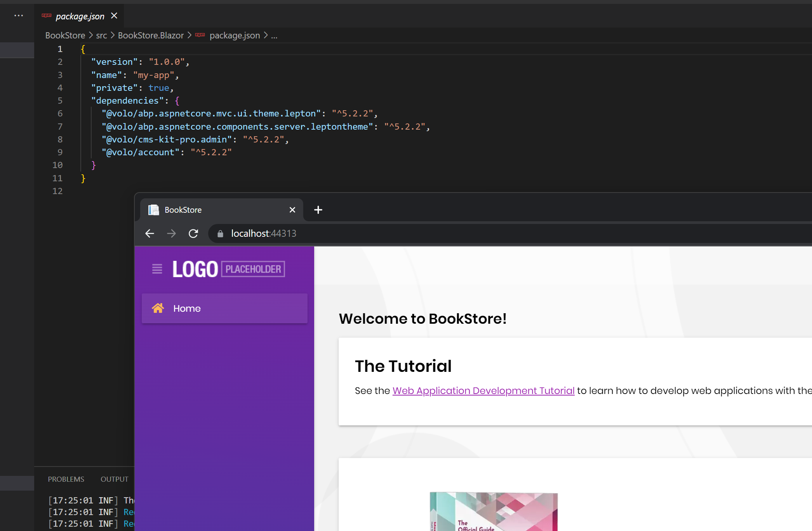812x531 pixels.
Task: Select Home in the navigation menu
Action: [187, 308]
